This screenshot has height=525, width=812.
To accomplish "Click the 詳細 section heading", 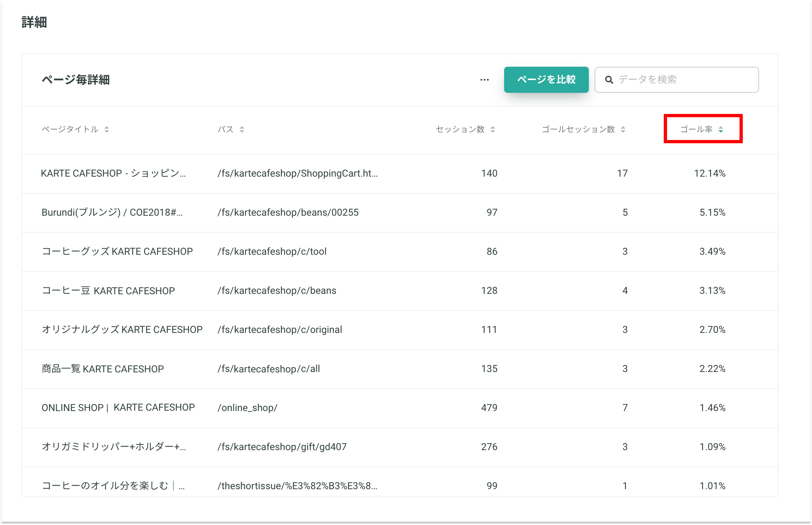I will (x=34, y=22).
